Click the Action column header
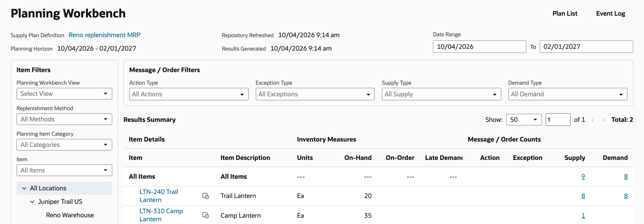This screenshot has width=644, height=224. 490,158
